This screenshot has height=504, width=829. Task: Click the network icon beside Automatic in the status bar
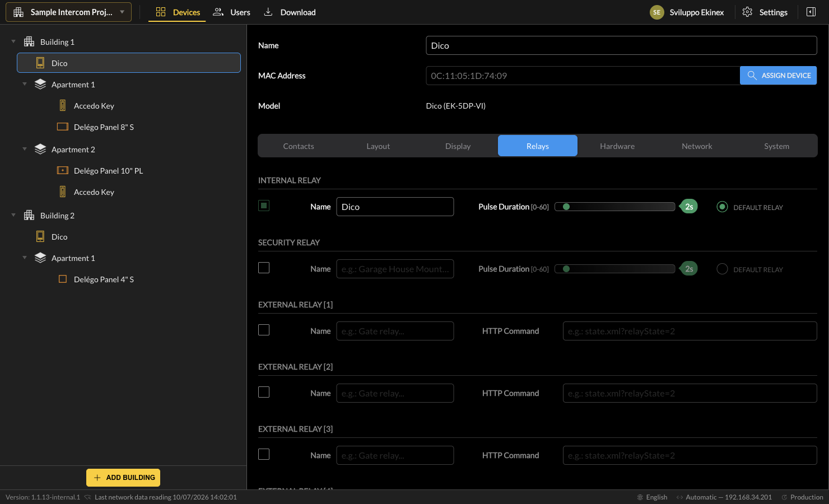(x=679, y=497)
